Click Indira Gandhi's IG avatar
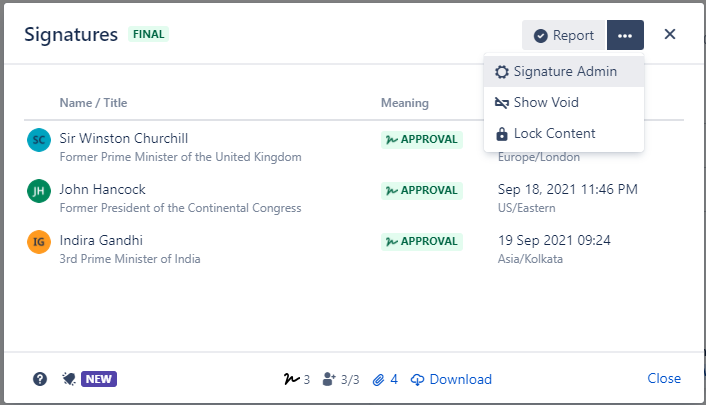 click(x=38, y=241)
